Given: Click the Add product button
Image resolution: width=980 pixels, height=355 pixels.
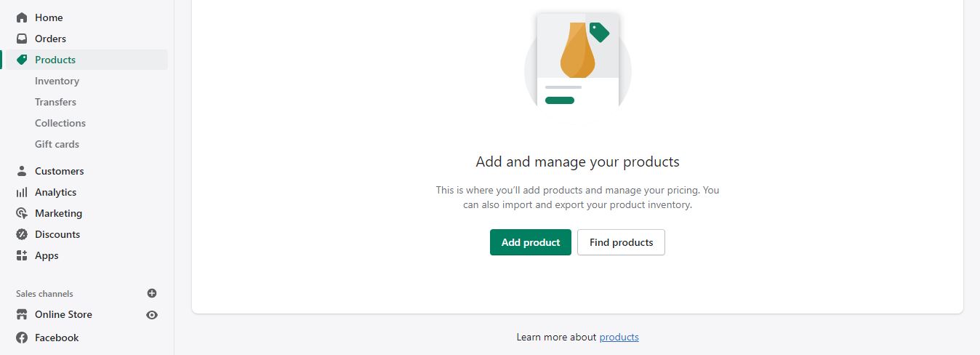Looking at the screenshot, I should (531, 242).
